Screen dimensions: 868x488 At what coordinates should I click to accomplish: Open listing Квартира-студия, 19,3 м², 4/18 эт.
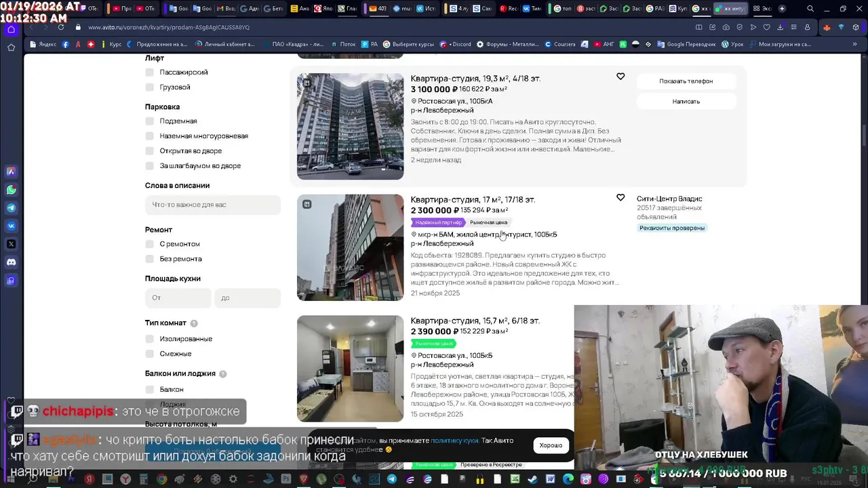[475, 79]
